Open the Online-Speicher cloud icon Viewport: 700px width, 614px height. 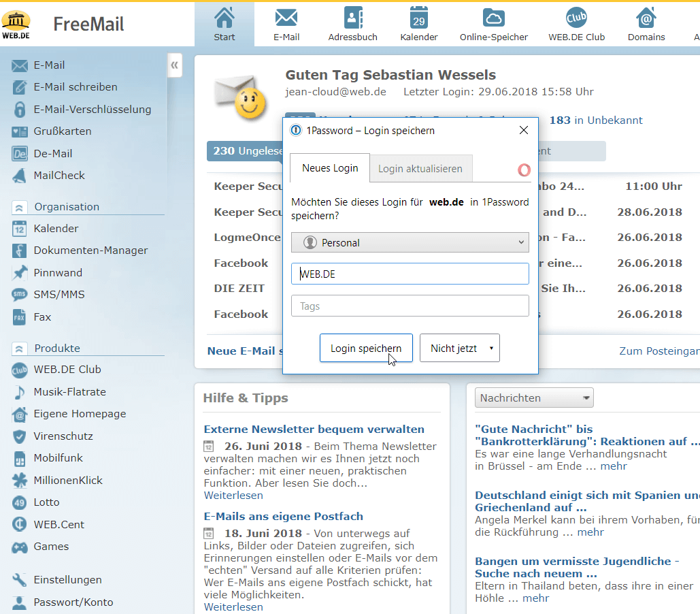[x=493, y=18]
